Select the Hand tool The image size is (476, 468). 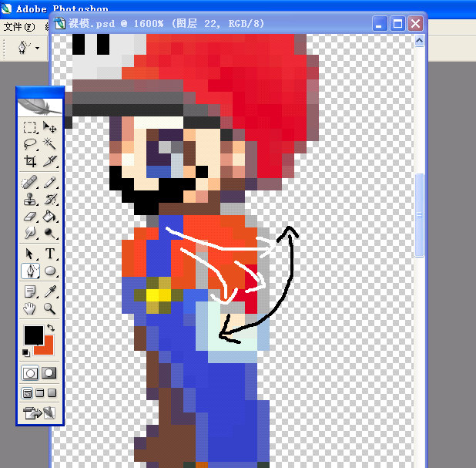coord(30,308)
